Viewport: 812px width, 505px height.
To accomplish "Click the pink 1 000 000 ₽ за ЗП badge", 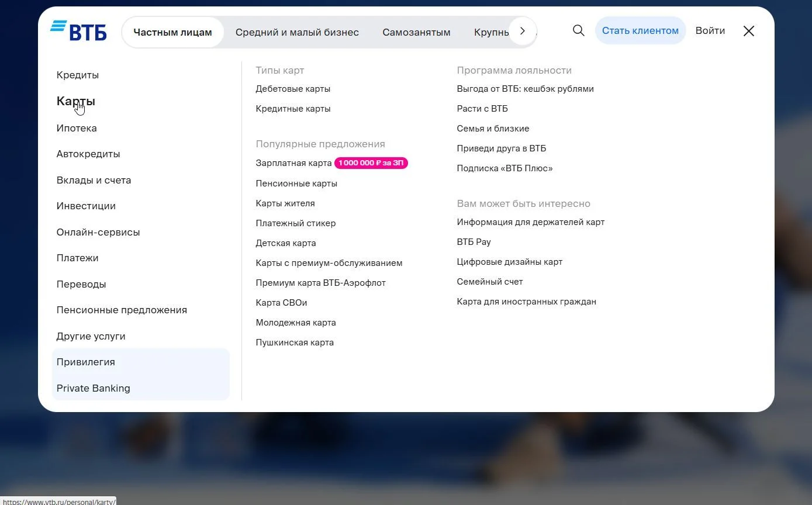I will pyautogui.click(x=371, y=163).
